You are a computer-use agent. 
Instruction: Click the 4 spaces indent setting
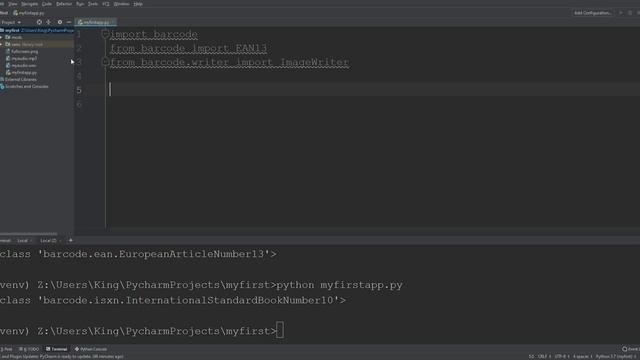(582, 356)
